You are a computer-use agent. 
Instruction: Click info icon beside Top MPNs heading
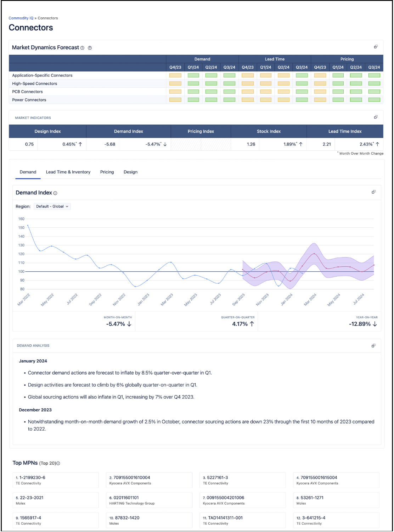58,463
